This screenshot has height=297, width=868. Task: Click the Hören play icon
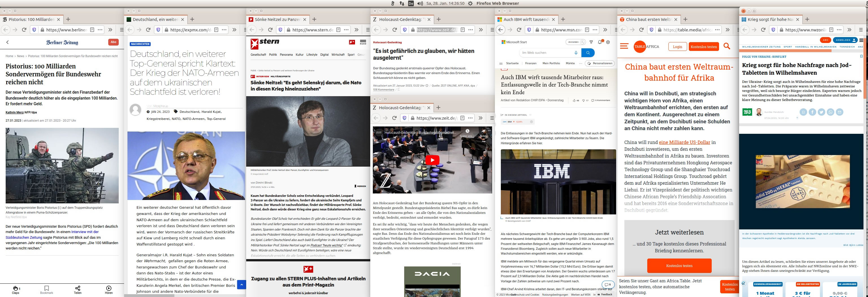coord(109,288)
